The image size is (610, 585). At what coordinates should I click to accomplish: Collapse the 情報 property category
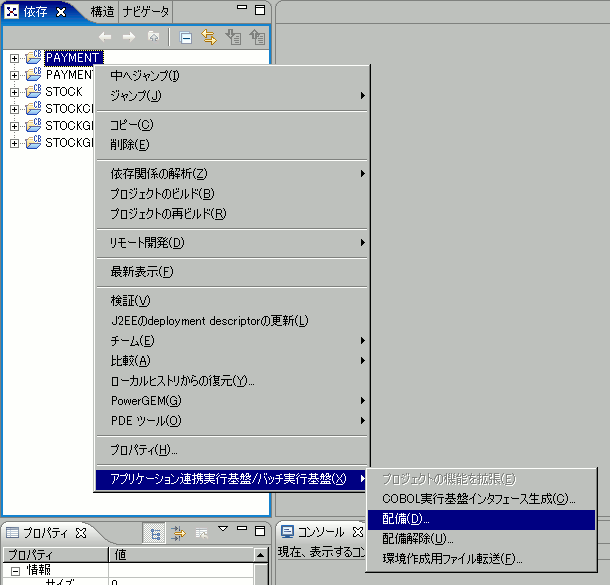[x=15, y=570]
